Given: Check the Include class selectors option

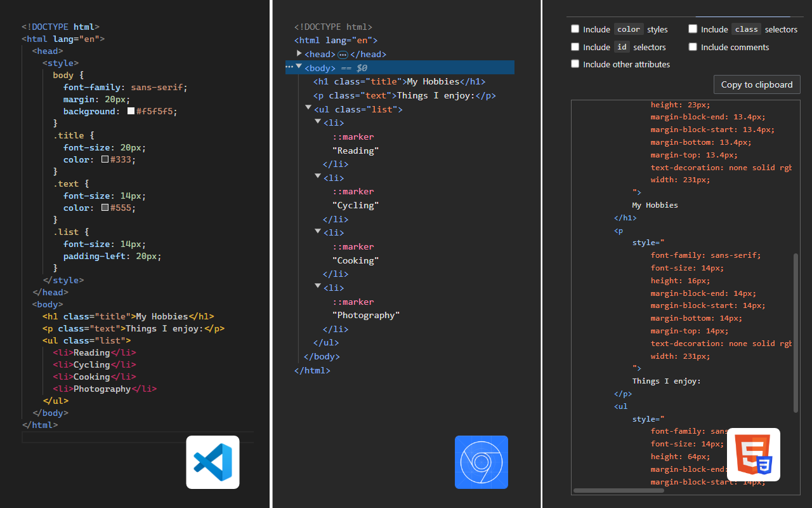Looking at the screenshot, I should point(693,29).
